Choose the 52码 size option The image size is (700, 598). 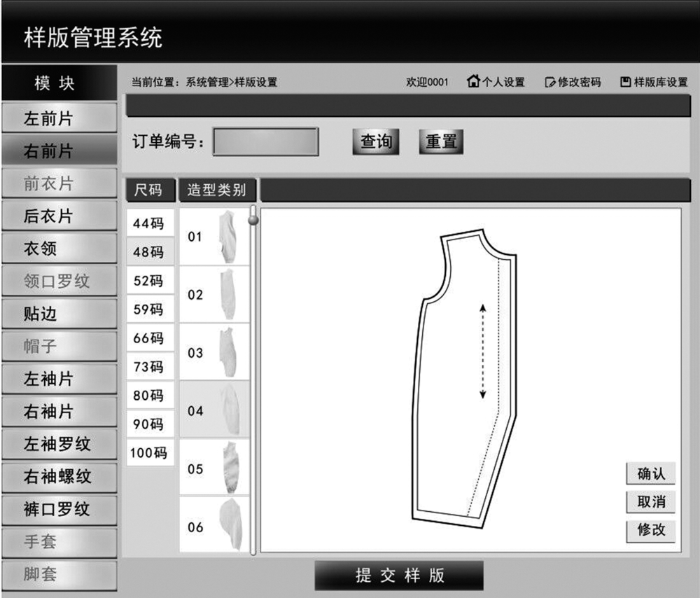149,281
